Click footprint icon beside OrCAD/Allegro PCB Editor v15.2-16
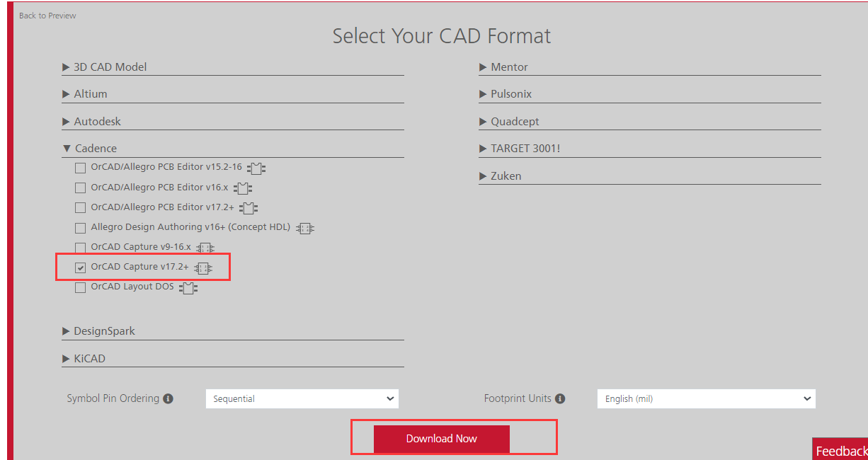The image size is (868, 460). coord(256,168)
